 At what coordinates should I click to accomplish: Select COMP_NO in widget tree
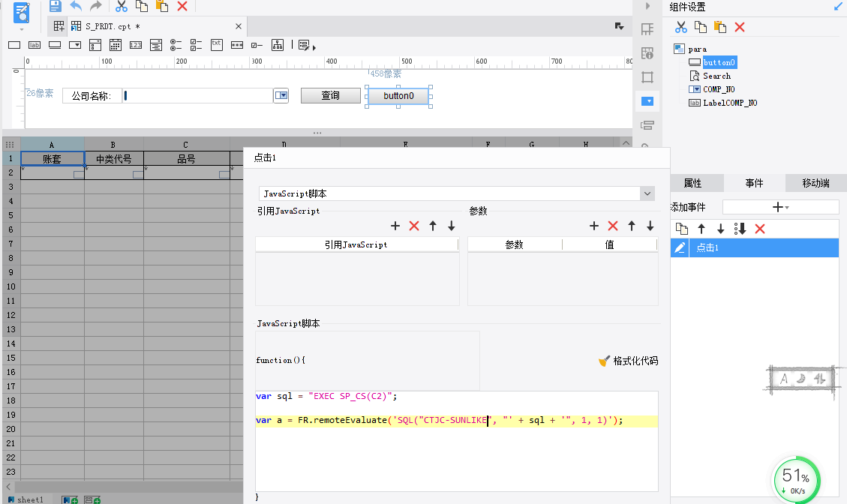click(719, 90)
